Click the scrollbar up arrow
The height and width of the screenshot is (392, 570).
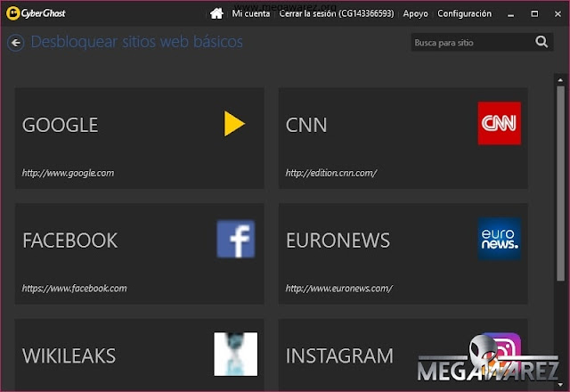[x=560, y=79]
